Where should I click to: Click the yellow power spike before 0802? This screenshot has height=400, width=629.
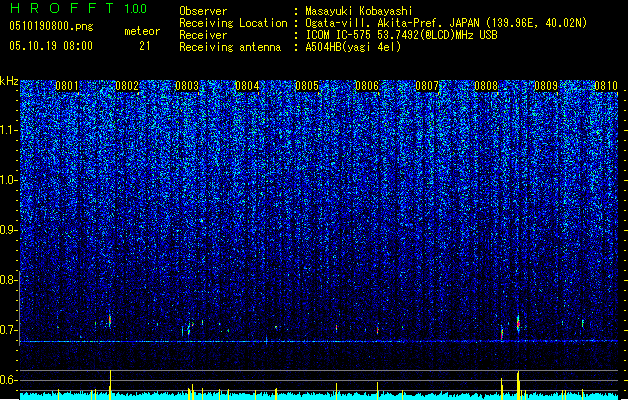click(110, 385)
